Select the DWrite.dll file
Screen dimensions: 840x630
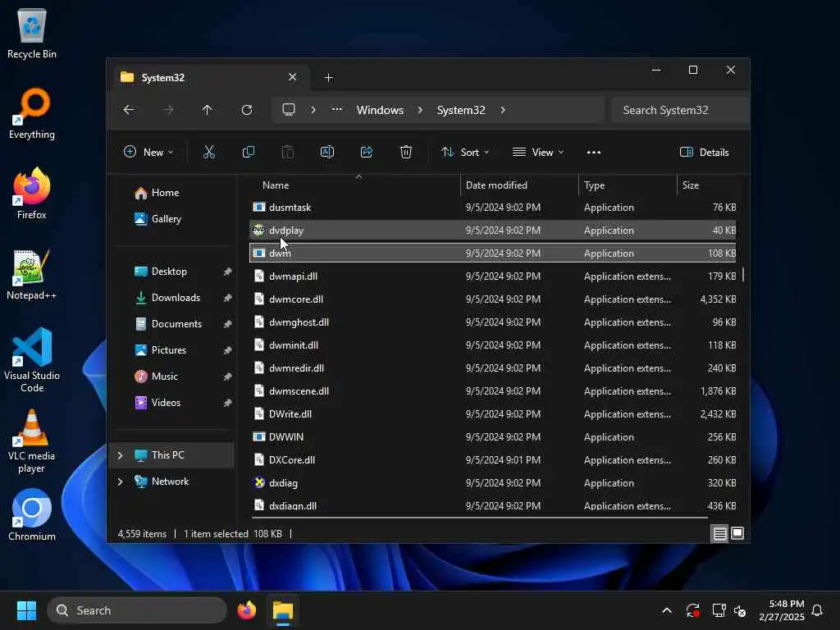(x=492, y=414)
